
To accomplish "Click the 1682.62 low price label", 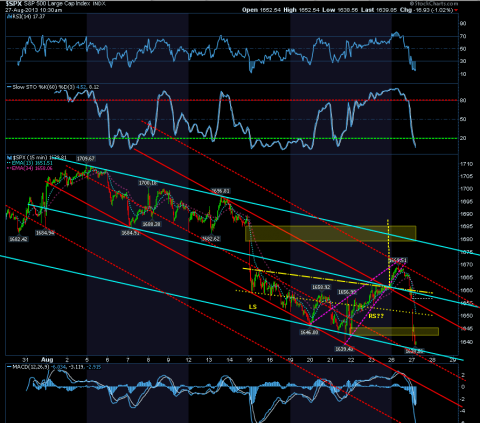I will [x=211, y=238].
